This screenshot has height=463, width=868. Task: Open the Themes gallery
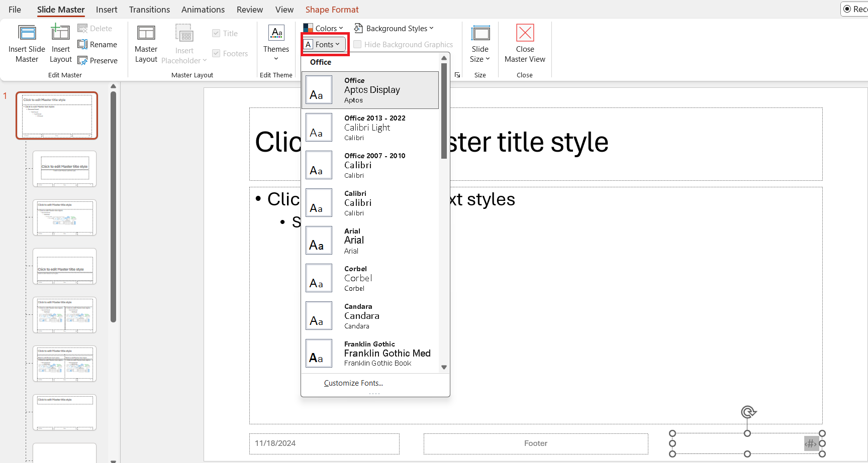tap(276, 44)
